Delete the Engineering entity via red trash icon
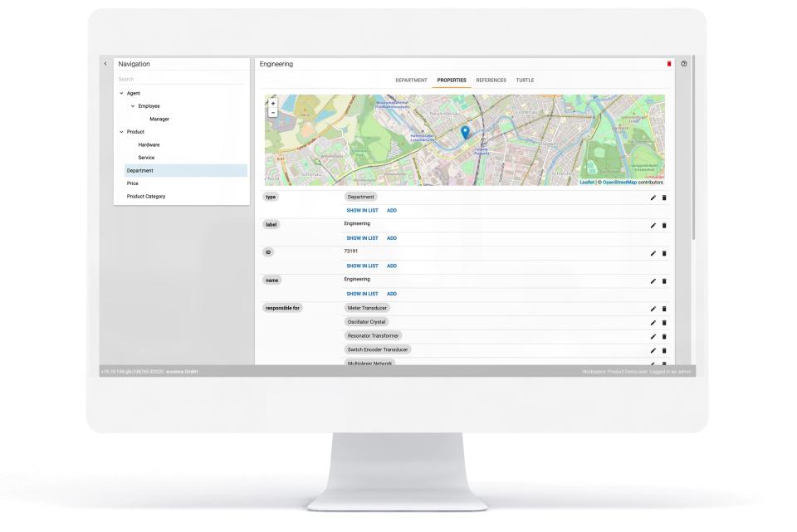 (669, 63)
